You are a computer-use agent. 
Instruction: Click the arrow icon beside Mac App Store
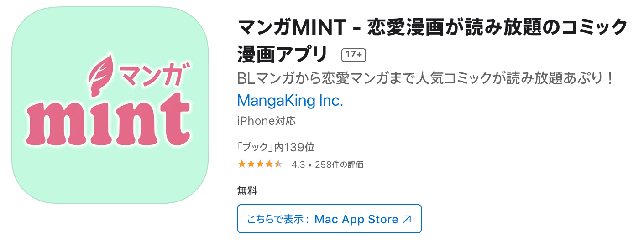coord(407,219)
